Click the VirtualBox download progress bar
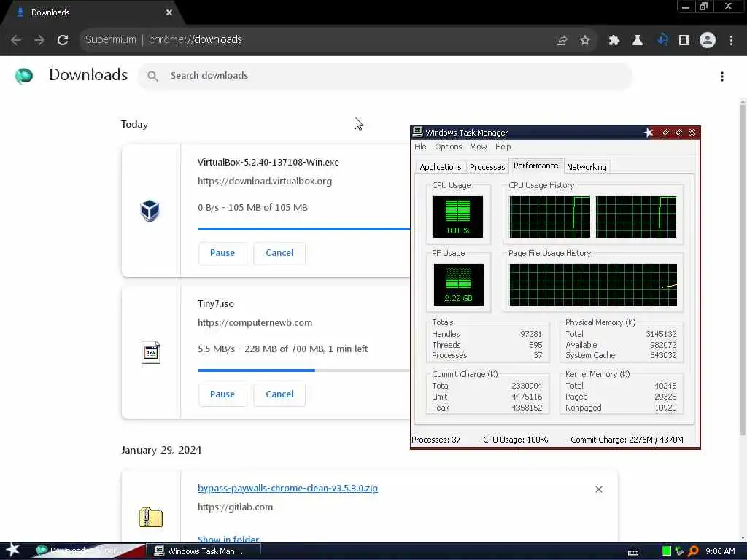Image resolution: width=747 pixels, height=560 pixels. click(304, 228)
